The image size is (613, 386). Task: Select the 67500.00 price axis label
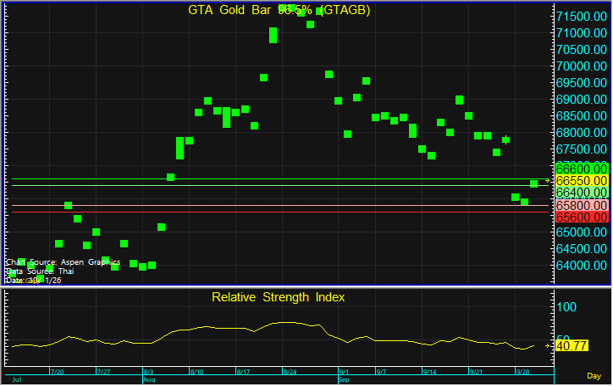point(581,149)
